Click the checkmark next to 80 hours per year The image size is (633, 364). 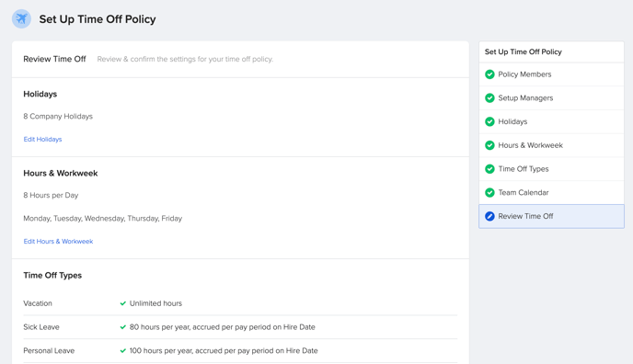[x=123, y=327]
